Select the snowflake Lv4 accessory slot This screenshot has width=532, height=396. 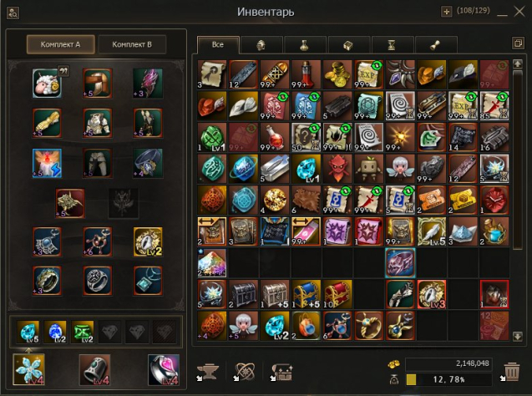(28, 369)
